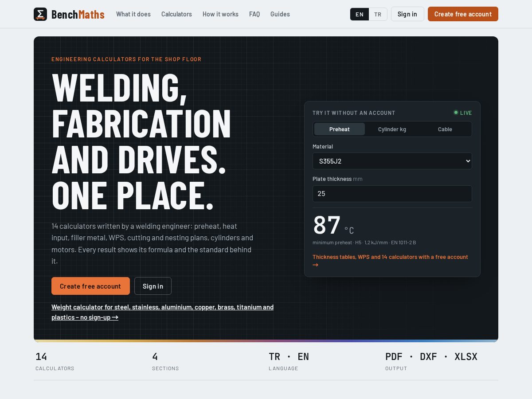Open the How it works section
The width and height of the screenshot is (532, 399).
[220, 14]
